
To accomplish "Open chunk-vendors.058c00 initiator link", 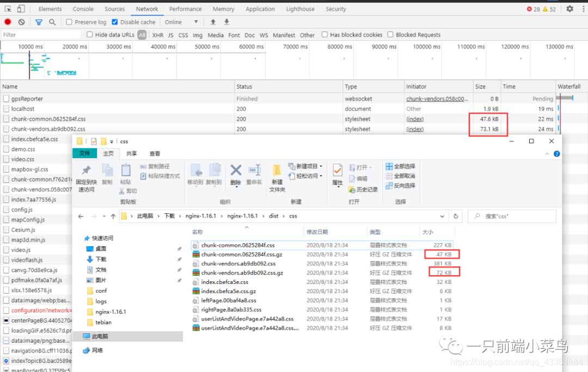I will point(437,99).
